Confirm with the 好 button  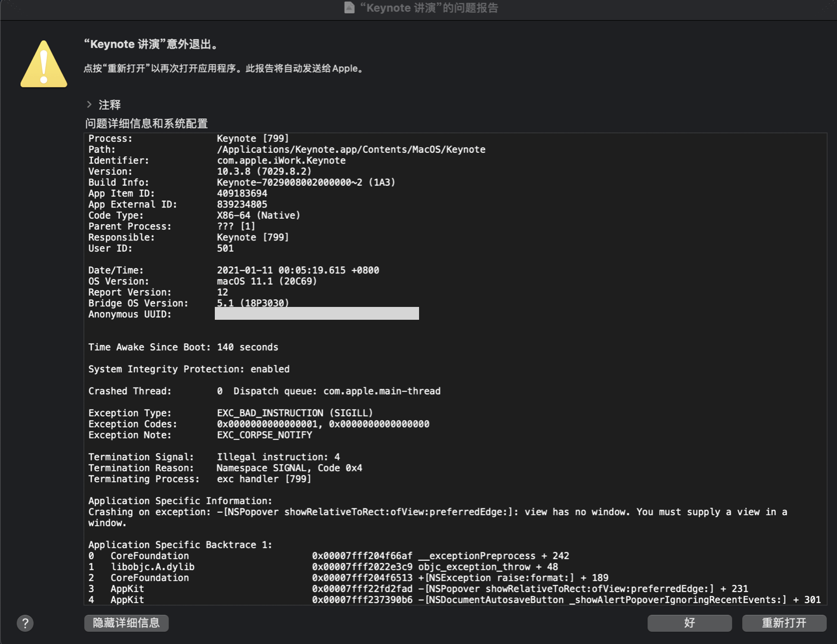click(x=689, y=623)
